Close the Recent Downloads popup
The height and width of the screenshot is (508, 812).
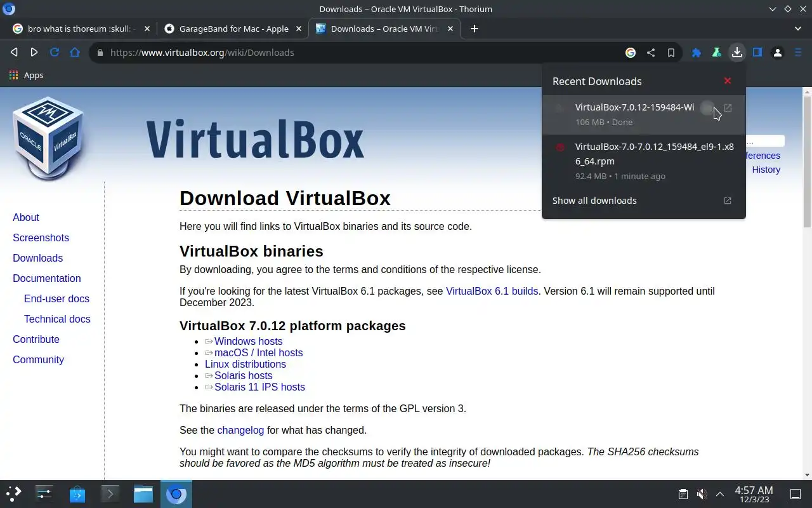coord(728,81)
